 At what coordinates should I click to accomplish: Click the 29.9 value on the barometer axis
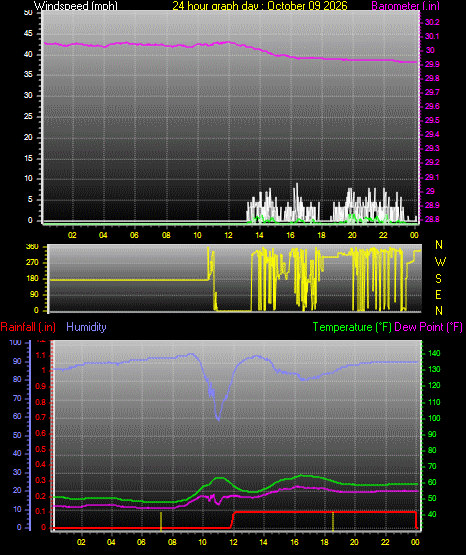tap(432, 64)
